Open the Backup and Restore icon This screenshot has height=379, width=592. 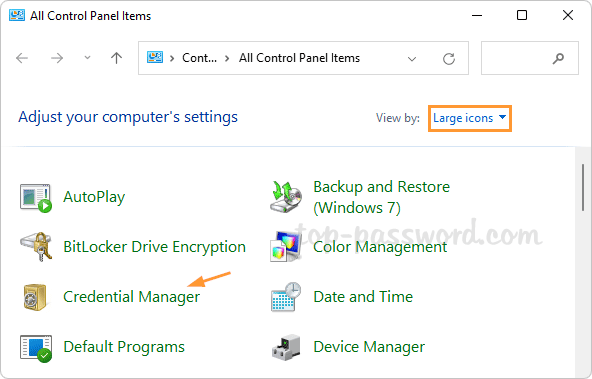point(286,197)
